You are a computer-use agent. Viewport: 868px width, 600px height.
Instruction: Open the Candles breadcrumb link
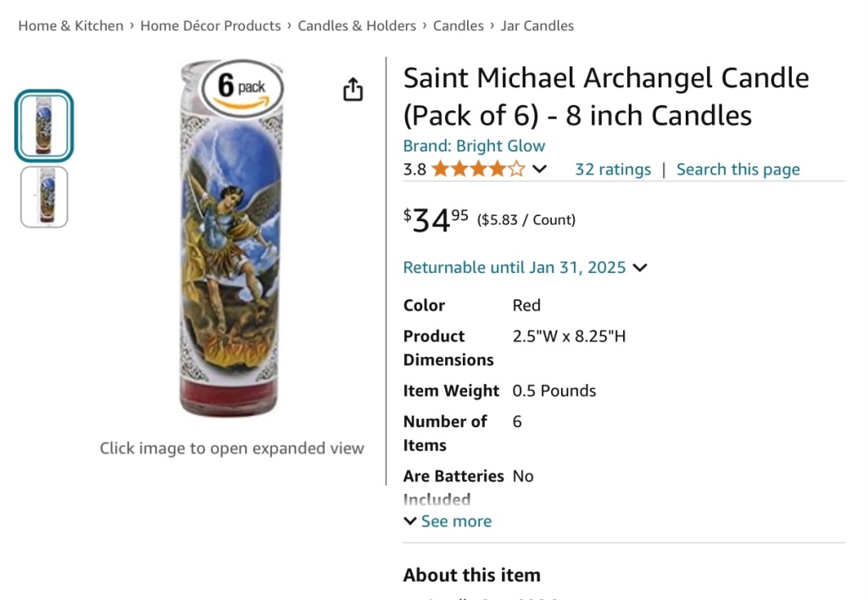[x=458, y=25]
